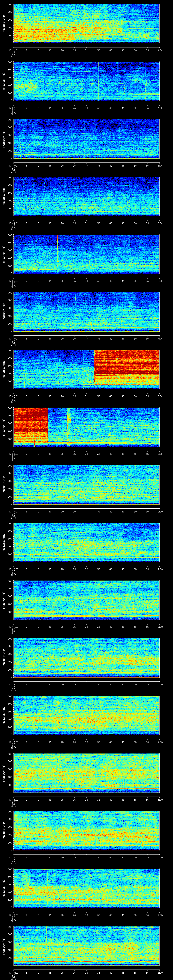The width and height of the screenshot is (173, 980).
Task: Click the spectrogram panel starting at 17:12:00
Action: click(x=86, y=657)
